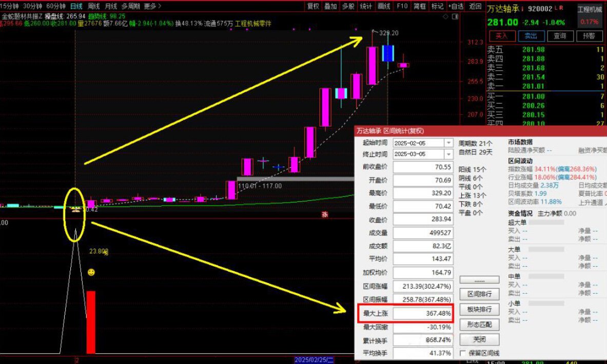Image resolution: width=607 pixels, height=364 pixels.
Task: Click the 2025/02/25/二 date marker
Action: tap(314, 360)
